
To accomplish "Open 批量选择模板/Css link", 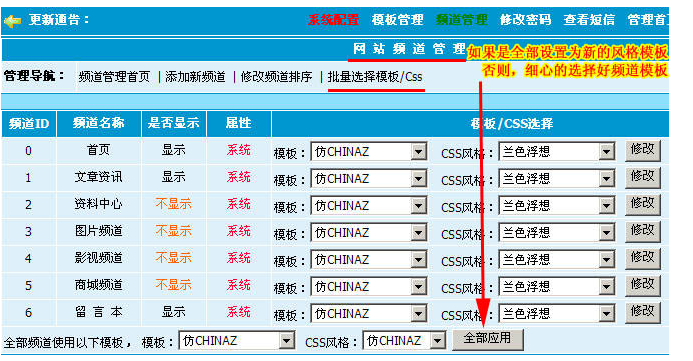I will 375,77.
